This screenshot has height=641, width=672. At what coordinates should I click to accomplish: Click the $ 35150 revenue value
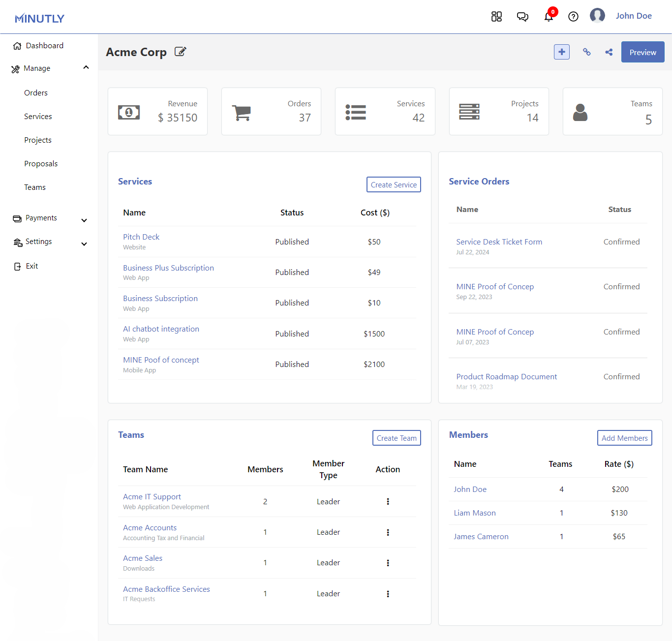pyautogui.click(x=178, y=118)
